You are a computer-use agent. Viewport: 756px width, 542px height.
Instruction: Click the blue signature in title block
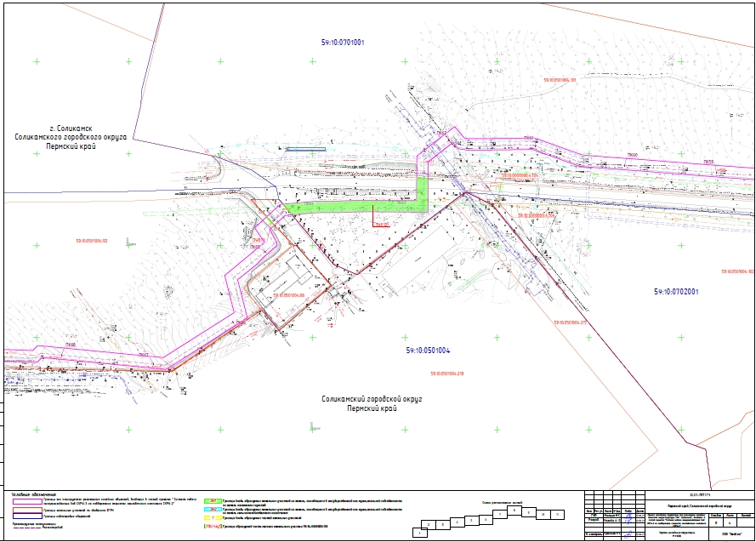628,519
